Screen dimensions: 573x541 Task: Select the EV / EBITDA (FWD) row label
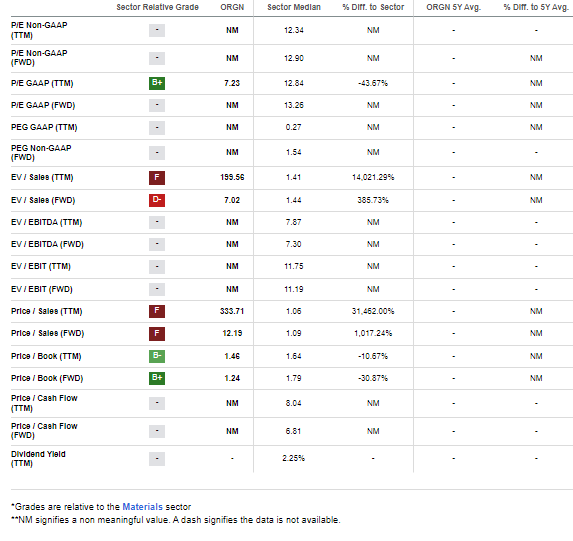click(48, 244)
